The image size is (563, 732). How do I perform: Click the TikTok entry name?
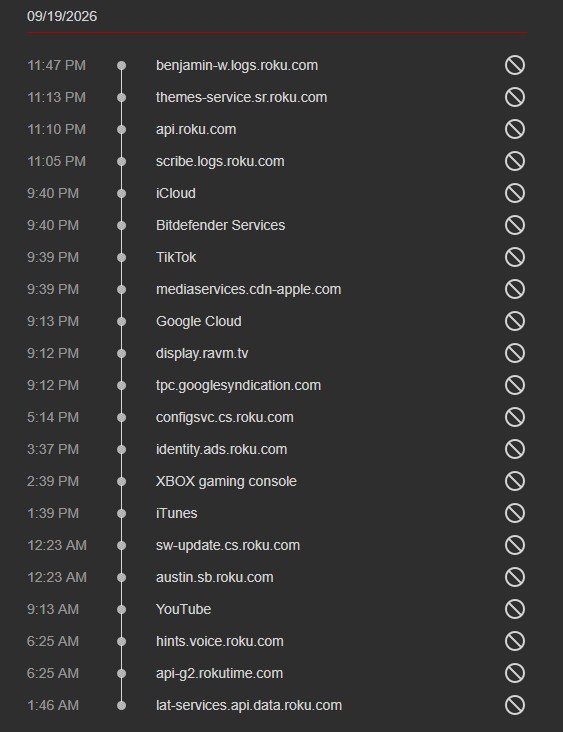[x=176, y=257]
